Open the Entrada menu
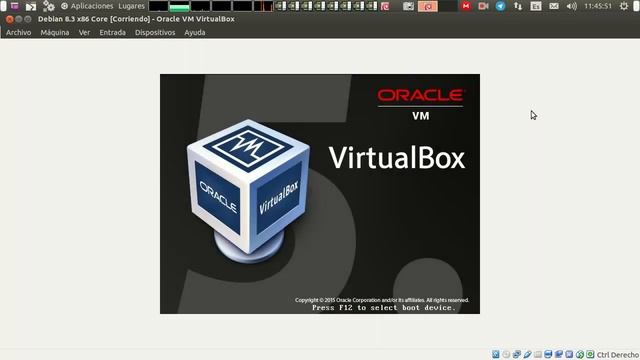640x360 pixels. click(112, 32)
